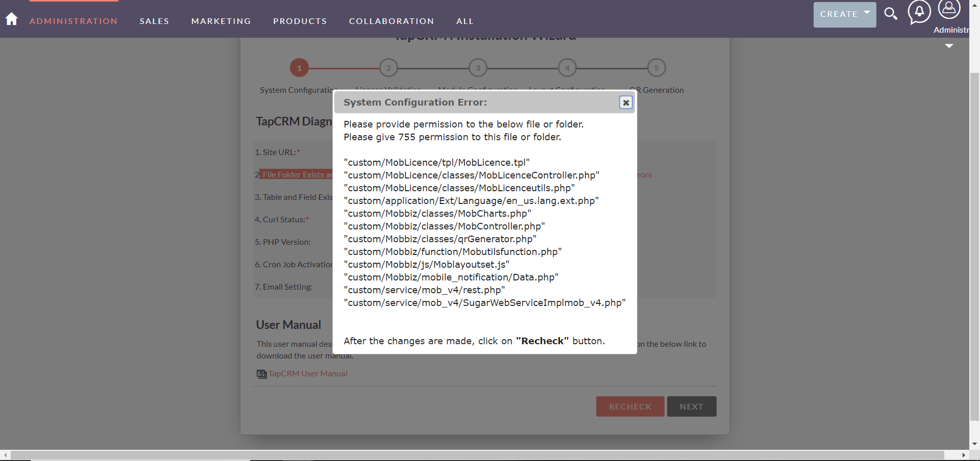Click the "5. PHP Version:" label

pos(283,242)
